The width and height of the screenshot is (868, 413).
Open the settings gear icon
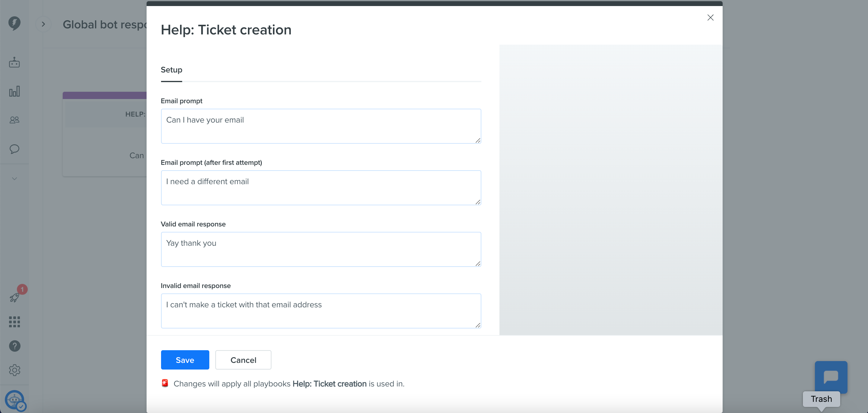click(x=14, y=370)
